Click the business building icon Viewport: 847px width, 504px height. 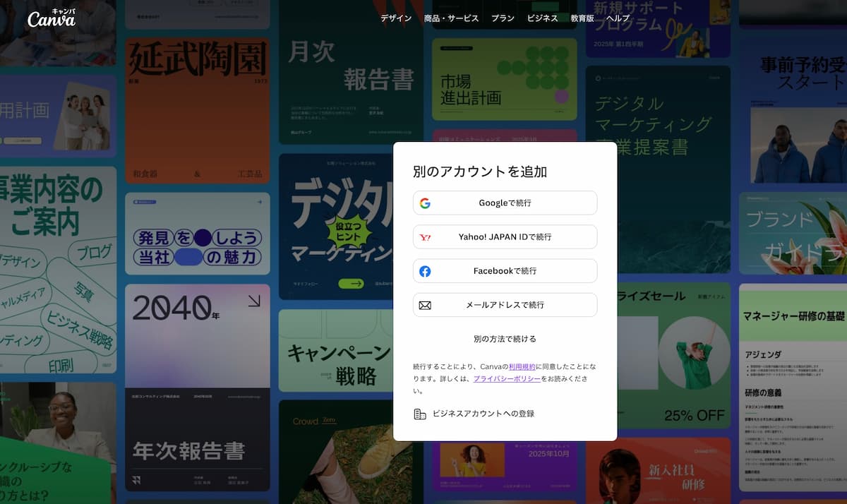[420, 414]
